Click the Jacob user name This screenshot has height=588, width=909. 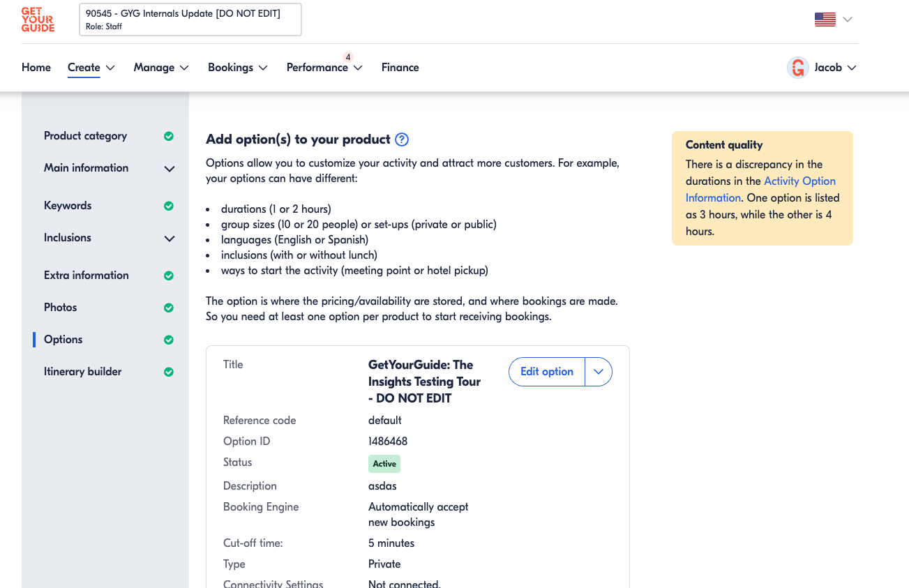[x=828, y=68]
